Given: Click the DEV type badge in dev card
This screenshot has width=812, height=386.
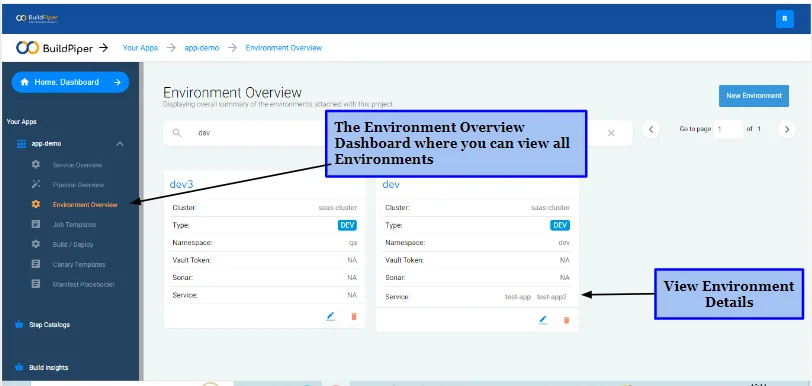Looking at the screenshot, I should pyautogui.click(x=560, y=225).
